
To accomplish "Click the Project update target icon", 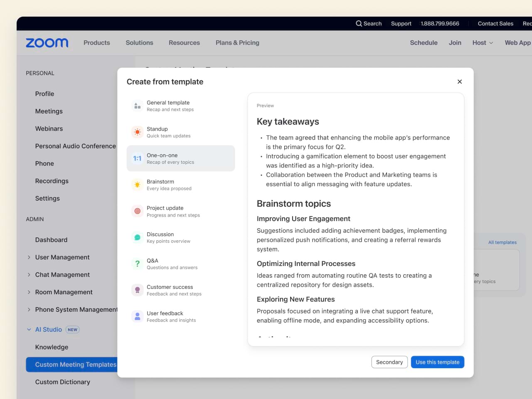I will tap(137, 211).
